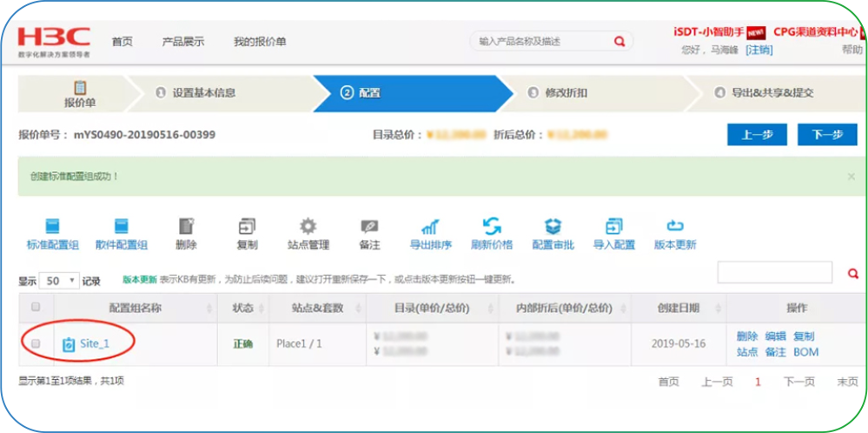868x433 pixels.
Task: Click the product name search field
Action: (x=544, y=42)
